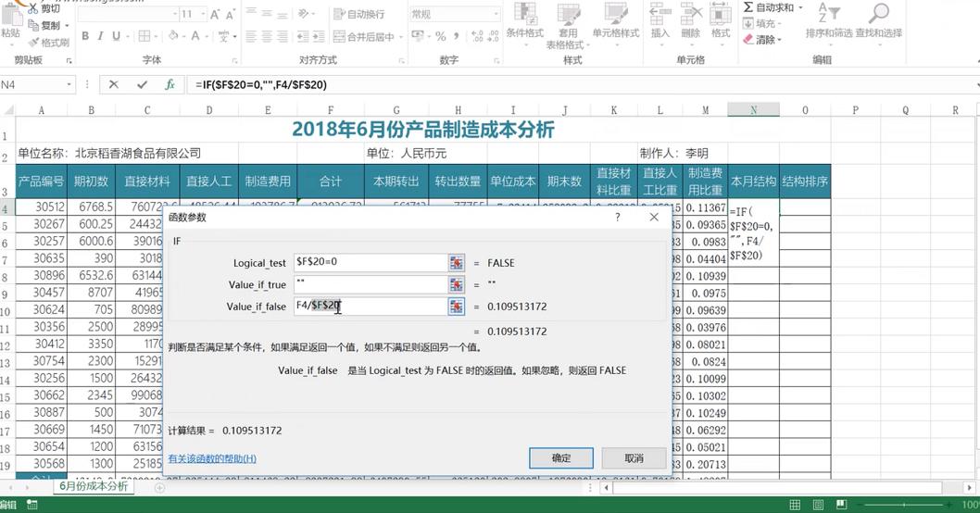Decrease the font size

[230, 14]
